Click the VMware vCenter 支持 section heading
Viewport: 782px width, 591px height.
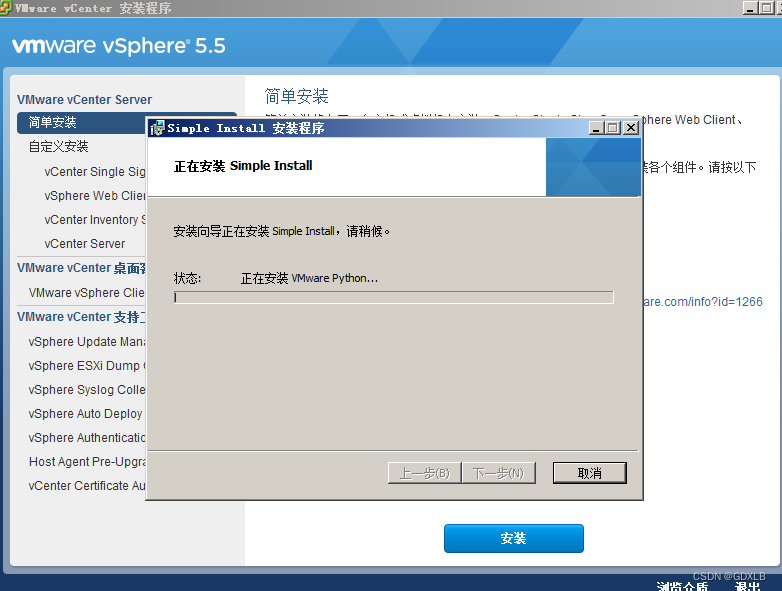(81, 317)
